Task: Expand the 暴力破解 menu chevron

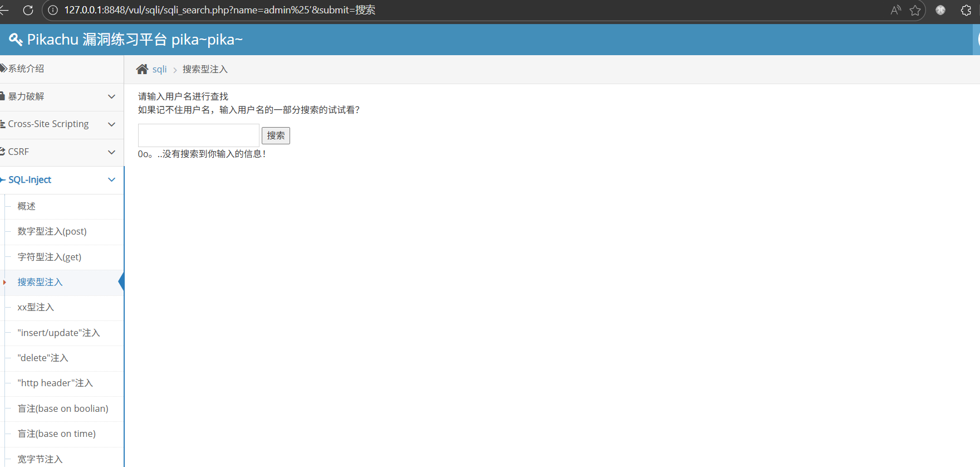Action: (111, 96)
